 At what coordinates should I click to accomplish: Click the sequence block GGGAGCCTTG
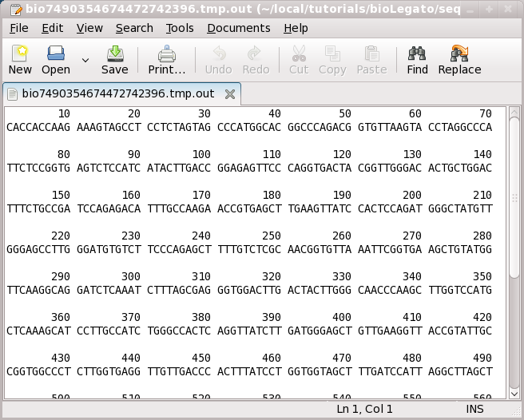pos(38,249)
